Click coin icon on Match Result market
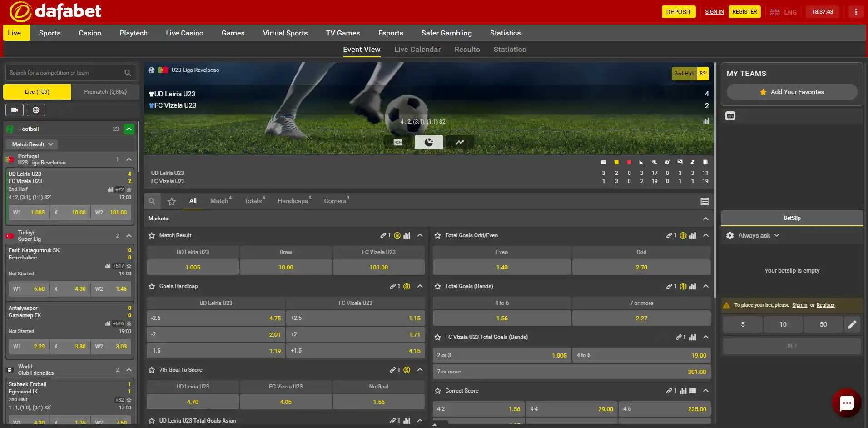The width and height of the screenshot is (868, 428). coord(397,235)
